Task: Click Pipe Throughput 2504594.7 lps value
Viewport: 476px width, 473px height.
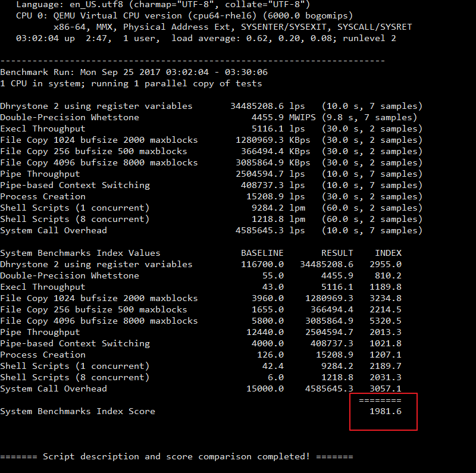Action: (x=270, y=174)
